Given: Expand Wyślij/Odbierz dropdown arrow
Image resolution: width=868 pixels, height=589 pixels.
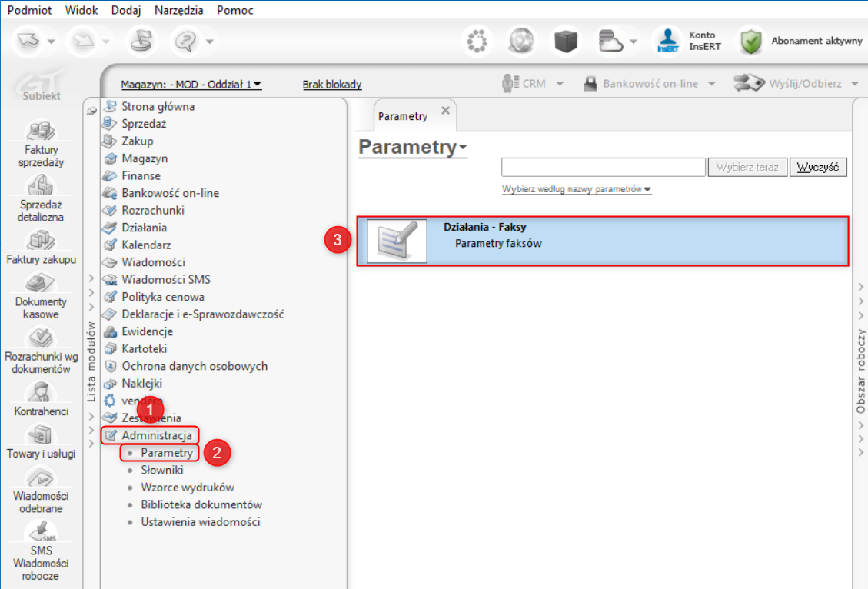Looking at the screenshot, I should [855, 84].
